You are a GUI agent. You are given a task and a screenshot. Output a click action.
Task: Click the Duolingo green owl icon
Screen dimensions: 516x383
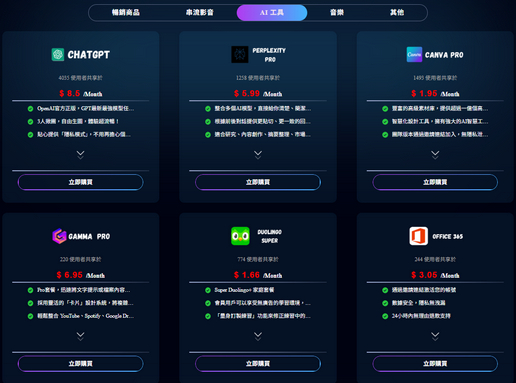[240, 236]
